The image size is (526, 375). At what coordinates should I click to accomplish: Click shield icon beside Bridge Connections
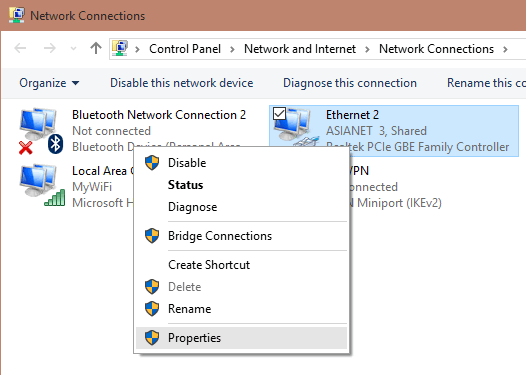(x=152, y=236)
